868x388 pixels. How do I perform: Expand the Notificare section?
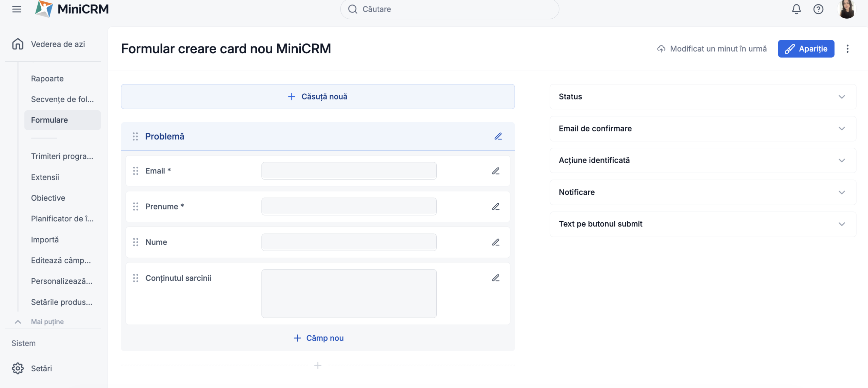coord(703,192)
